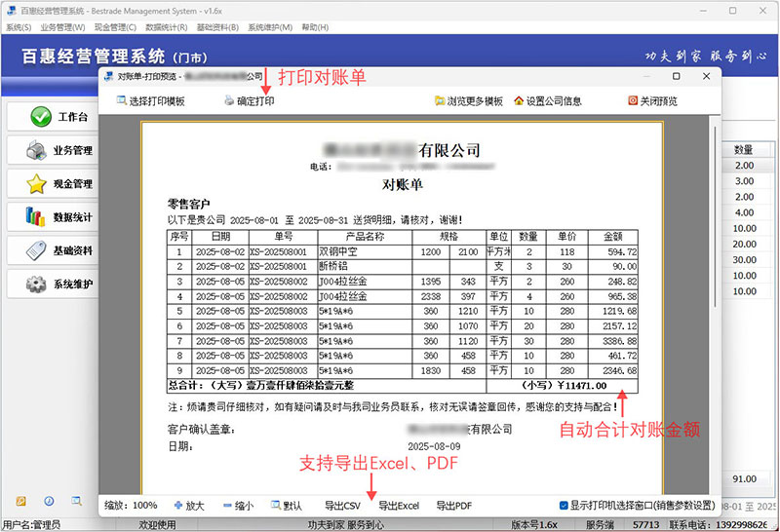The image size is (780, 532).
Task: Click the 数据统计 sidebar button label
Action: click(73, 217)
